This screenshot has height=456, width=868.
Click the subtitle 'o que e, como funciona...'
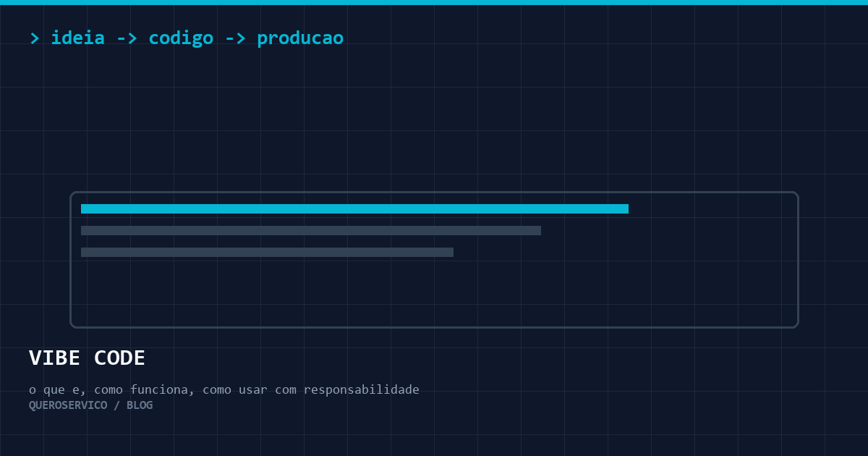pos(224,389)
